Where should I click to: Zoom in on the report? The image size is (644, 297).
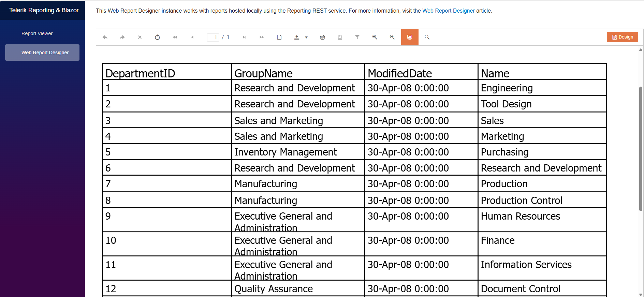375,37
